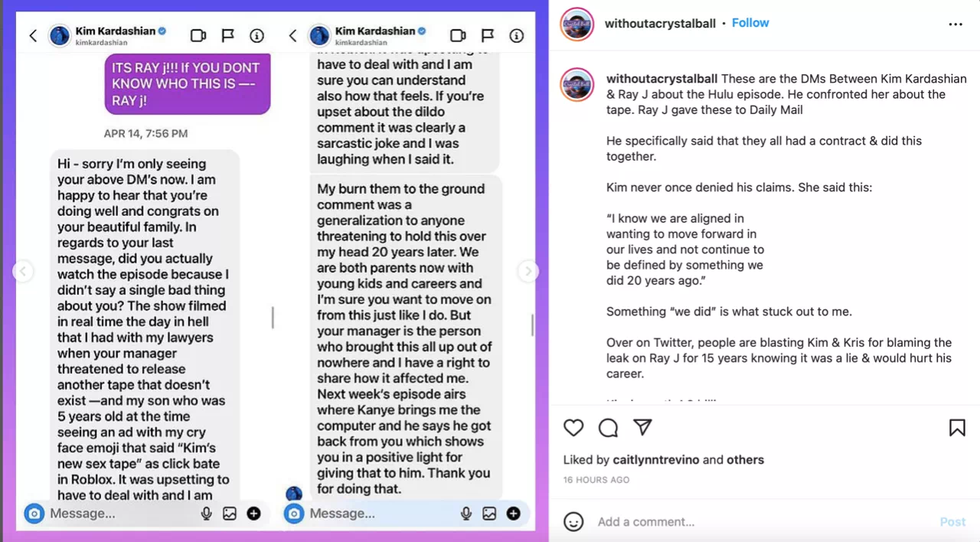980x542 pixels.
Task: Go to next carousel image arrow
Action: tap(528, 271)
